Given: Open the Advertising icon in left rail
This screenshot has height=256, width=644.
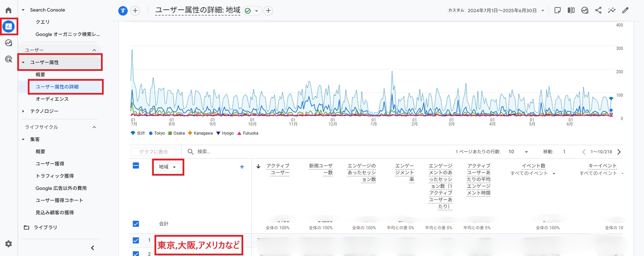Looking at the screenshot, I should pyautogui.click(x=8, y=59).
